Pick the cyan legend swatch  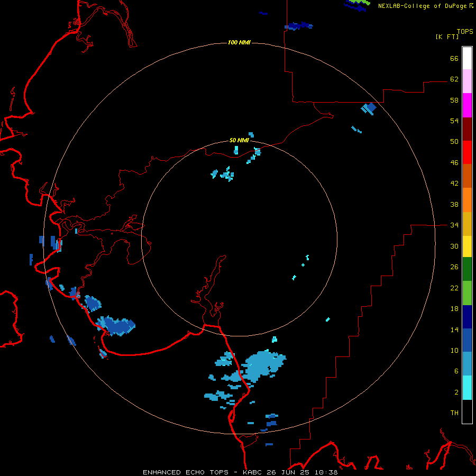pyautogui.click(x=467, y=388)
